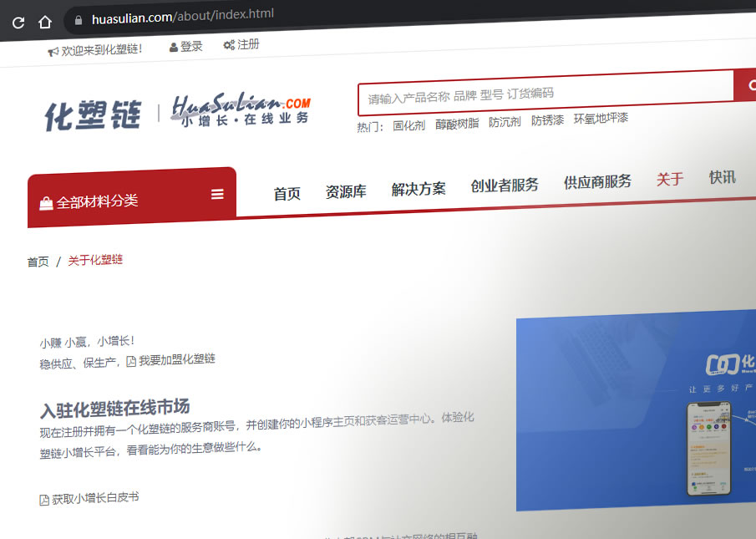The image size is (756, 539).
Task: Click the red search magnifier button
Action: (745, 85)
